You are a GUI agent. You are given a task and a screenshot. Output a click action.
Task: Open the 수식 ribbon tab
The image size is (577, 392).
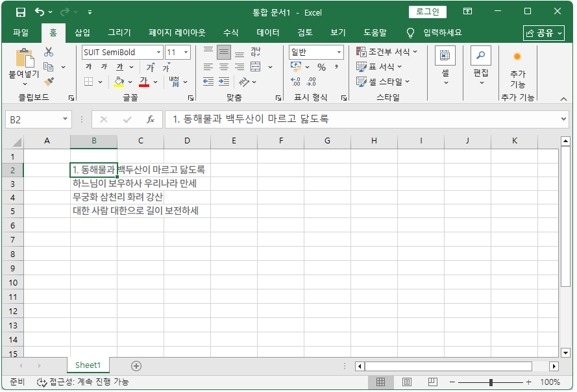[230, 32]
